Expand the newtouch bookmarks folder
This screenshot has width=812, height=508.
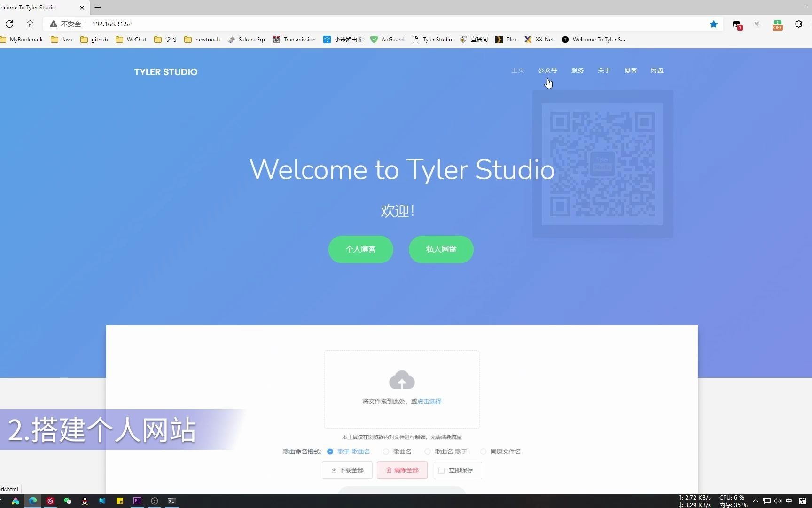click(x=202, y=40)
